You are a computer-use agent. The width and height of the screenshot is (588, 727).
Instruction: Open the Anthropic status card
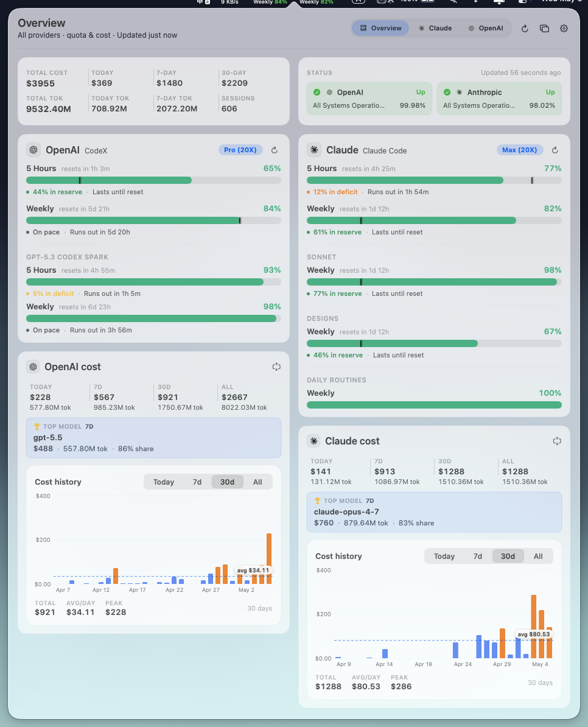(x=499, y=99)
